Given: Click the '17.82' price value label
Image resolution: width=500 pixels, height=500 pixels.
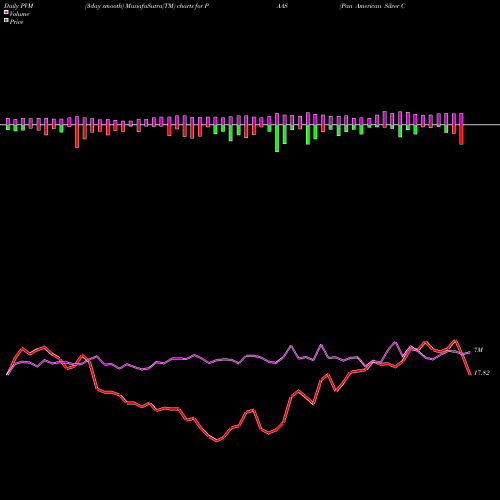Looking at the screenshot, I should 482,373.
